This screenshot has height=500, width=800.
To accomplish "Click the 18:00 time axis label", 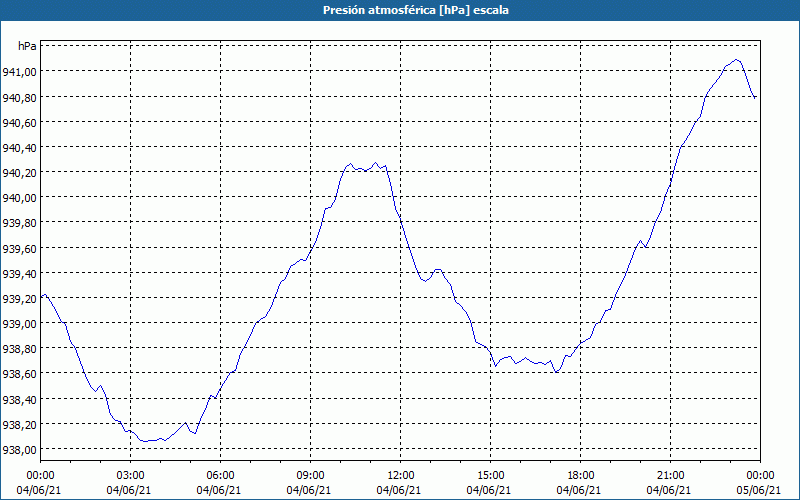I will (x=581, y=476).
